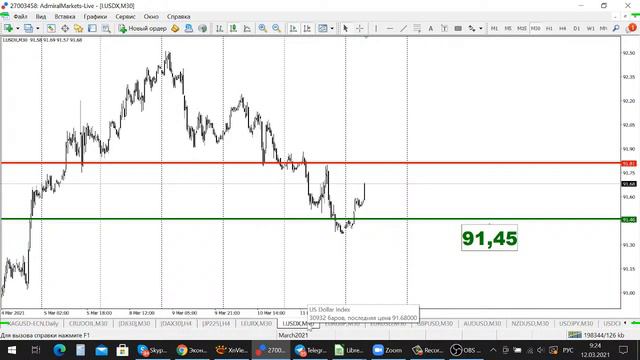Image resolution: width=640 pixels, height=360 pixels.
Task: Select the Equidistant Channel tool
Action: (x=417, y=28)
